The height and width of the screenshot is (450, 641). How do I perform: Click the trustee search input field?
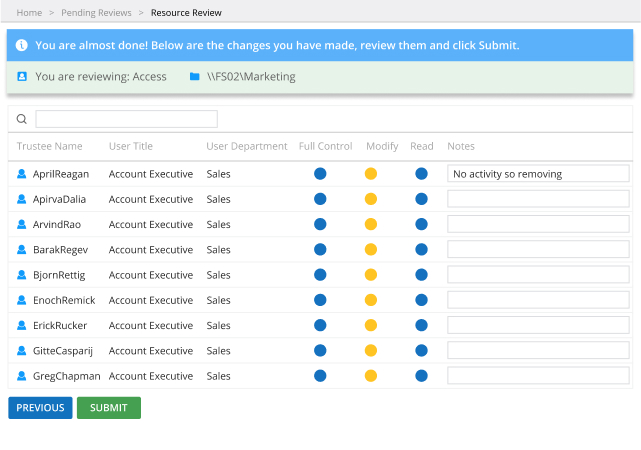click(126, 119)
